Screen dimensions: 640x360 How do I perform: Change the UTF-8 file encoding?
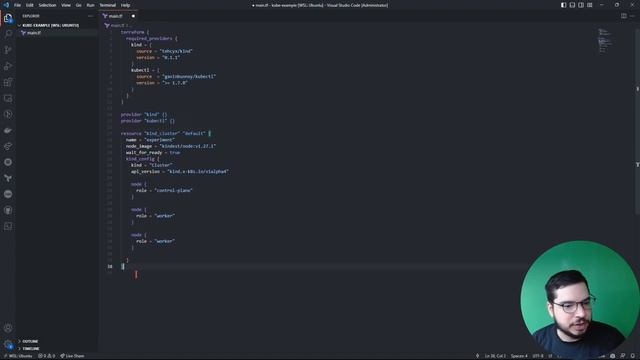[538, 356]
